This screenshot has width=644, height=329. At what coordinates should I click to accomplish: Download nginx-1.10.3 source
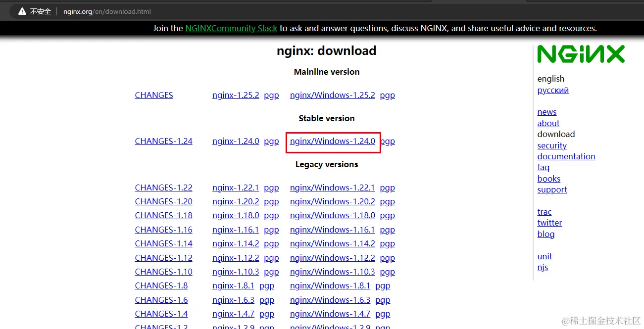click(236, 272)
